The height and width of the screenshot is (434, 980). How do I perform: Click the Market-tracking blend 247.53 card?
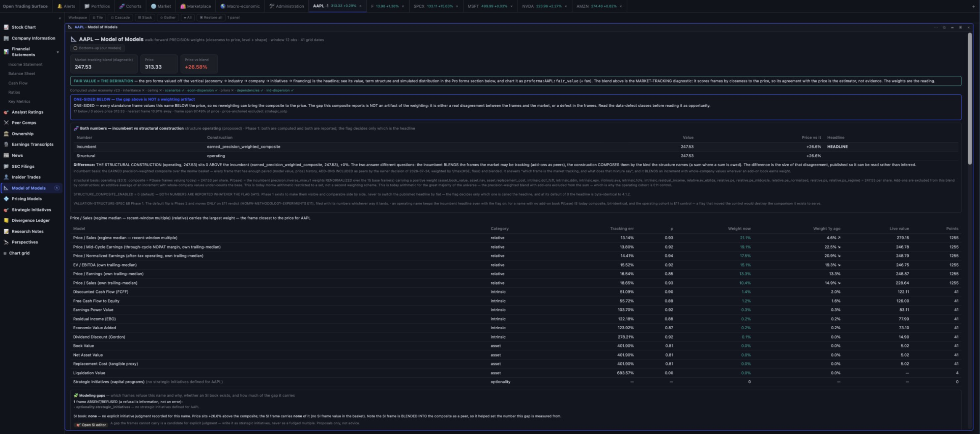[104, 64]
